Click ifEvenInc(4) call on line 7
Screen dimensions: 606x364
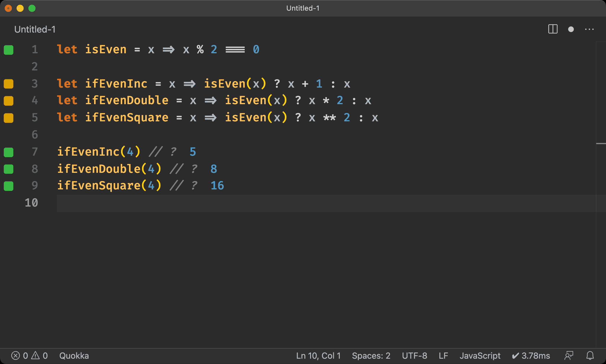pyautogui.click(x=99, y=152)
